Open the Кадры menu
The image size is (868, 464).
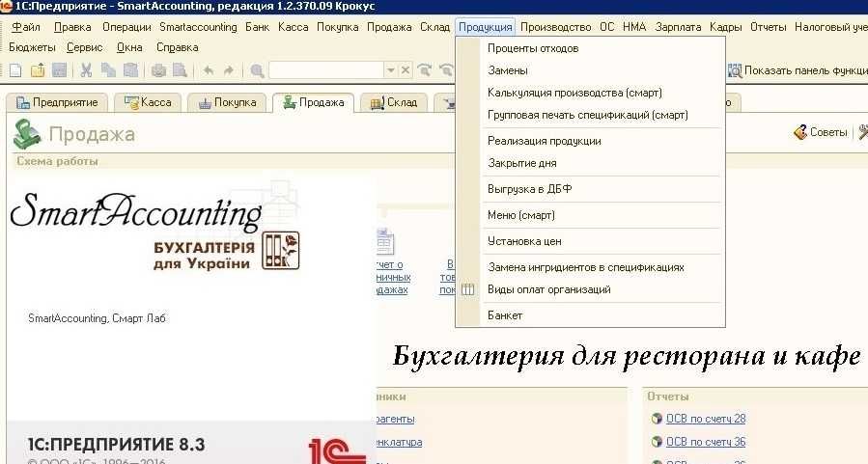[726, 27]
